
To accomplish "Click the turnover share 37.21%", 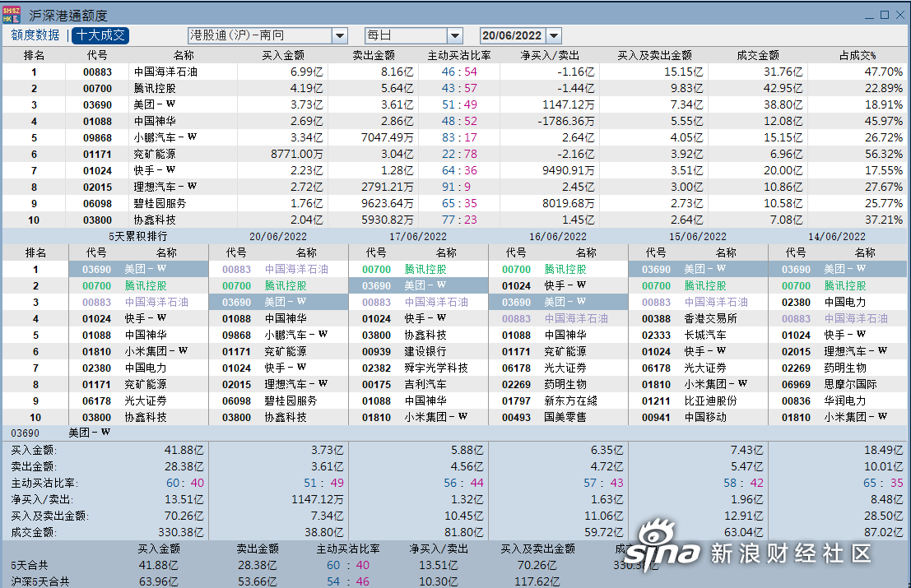I will click(884, 220).
